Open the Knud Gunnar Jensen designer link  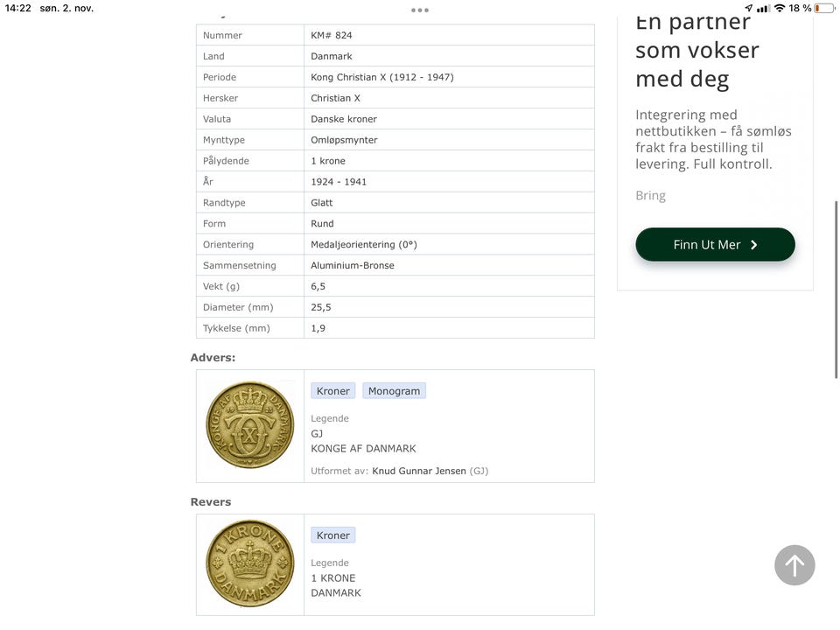point(419,471)
